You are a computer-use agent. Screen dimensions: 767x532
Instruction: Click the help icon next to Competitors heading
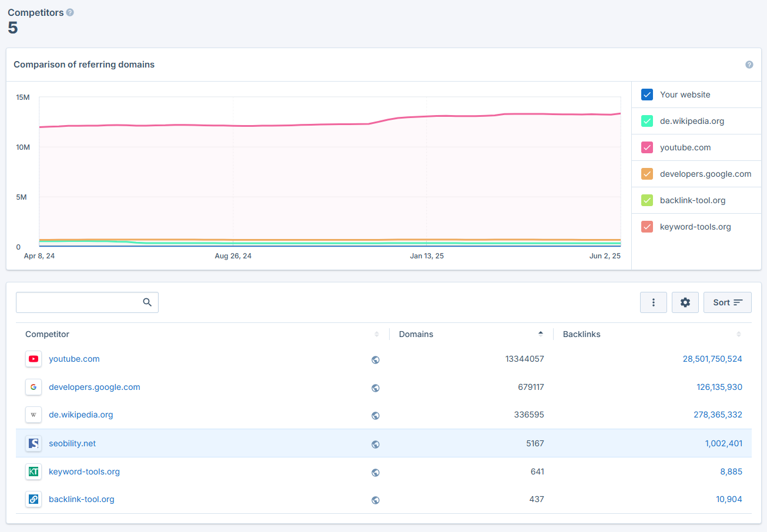tap(70, 12)
